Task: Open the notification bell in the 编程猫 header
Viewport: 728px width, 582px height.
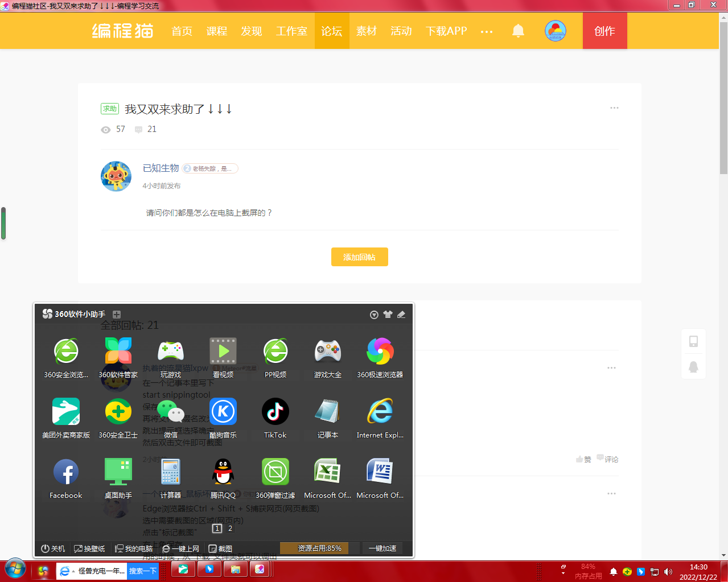Action: pos(518,31)
